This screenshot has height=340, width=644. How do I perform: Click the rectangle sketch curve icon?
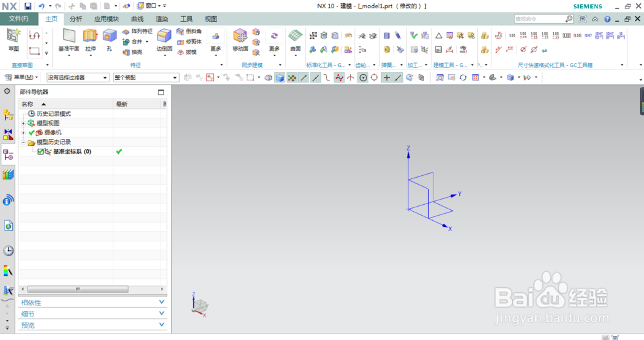click(x=34, y=52)
